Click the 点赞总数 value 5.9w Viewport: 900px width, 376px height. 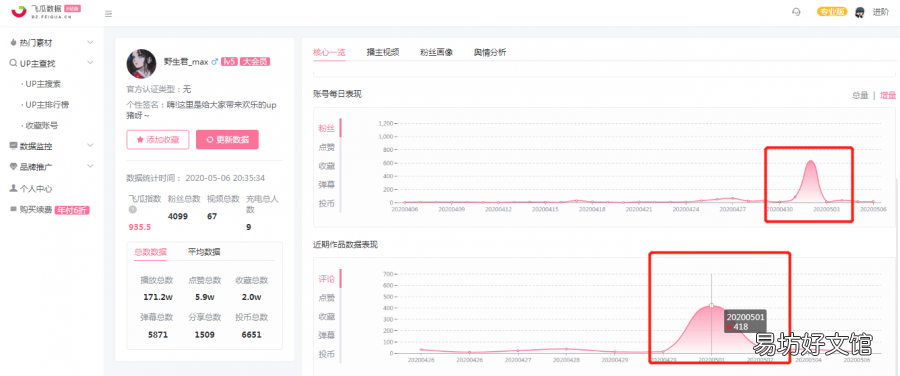click(x=204, y=297)
